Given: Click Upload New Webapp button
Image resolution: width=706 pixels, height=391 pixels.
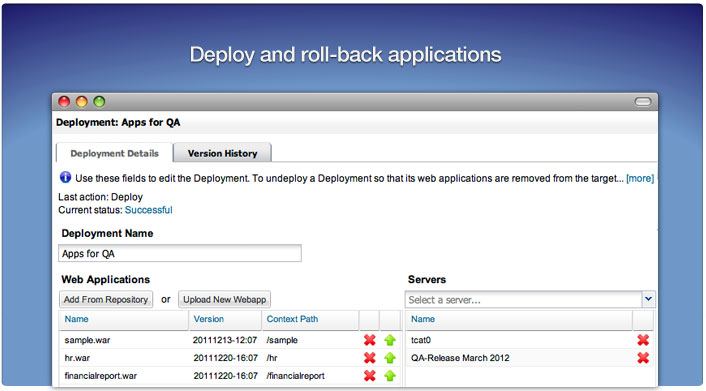Looking at the screenshot, I should 224,300.
